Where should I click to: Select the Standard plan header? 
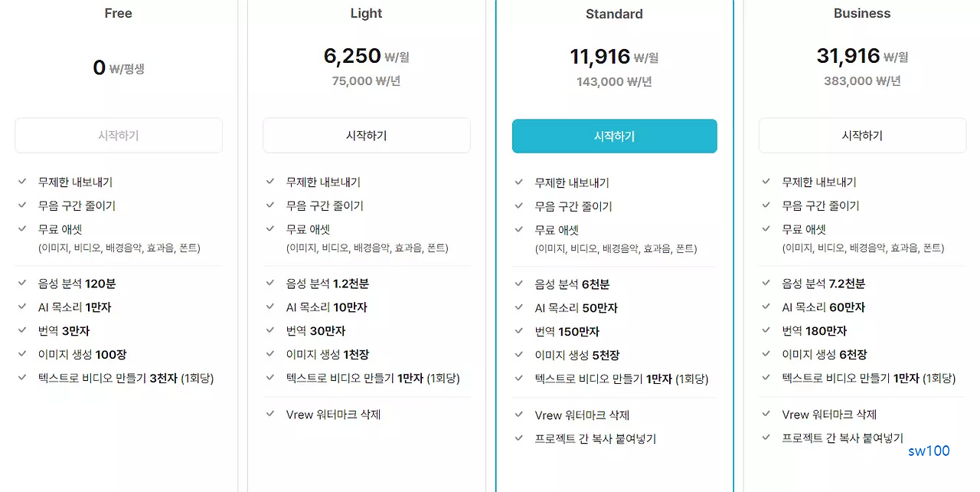614,13
